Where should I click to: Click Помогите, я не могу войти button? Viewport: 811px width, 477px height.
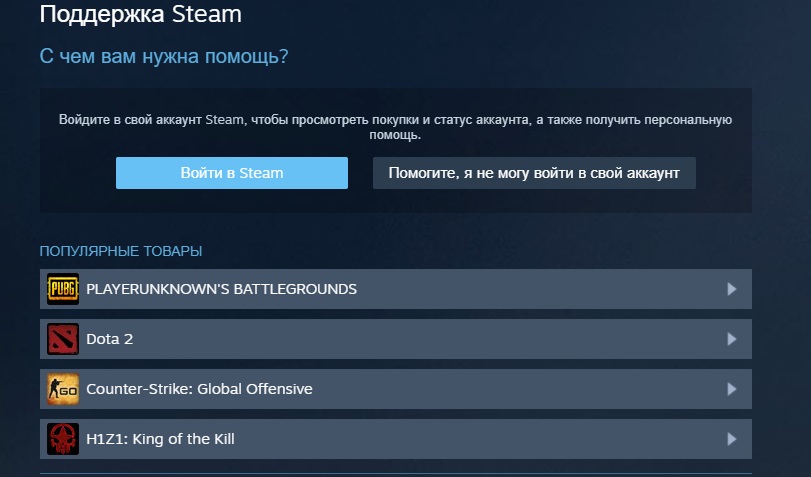[534, 173]
